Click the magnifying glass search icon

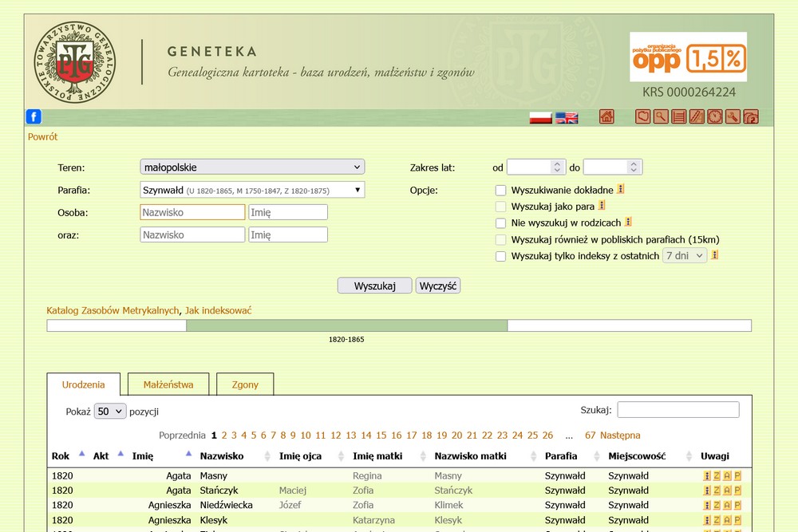coord(661,117)
